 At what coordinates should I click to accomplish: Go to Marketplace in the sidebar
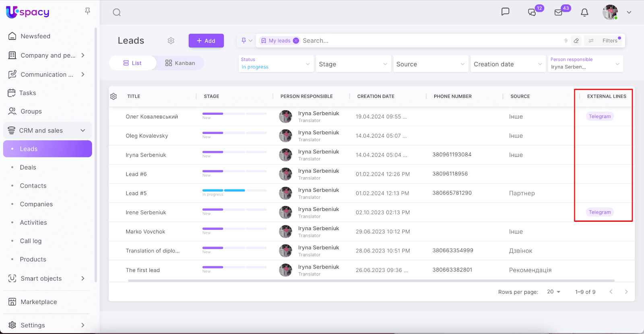(x=39, y=302)
